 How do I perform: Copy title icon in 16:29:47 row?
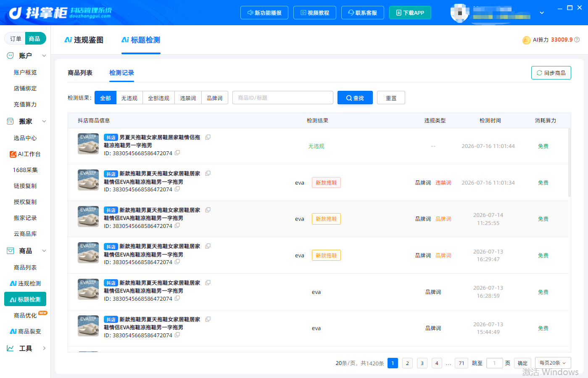click(x=208, y=246)
